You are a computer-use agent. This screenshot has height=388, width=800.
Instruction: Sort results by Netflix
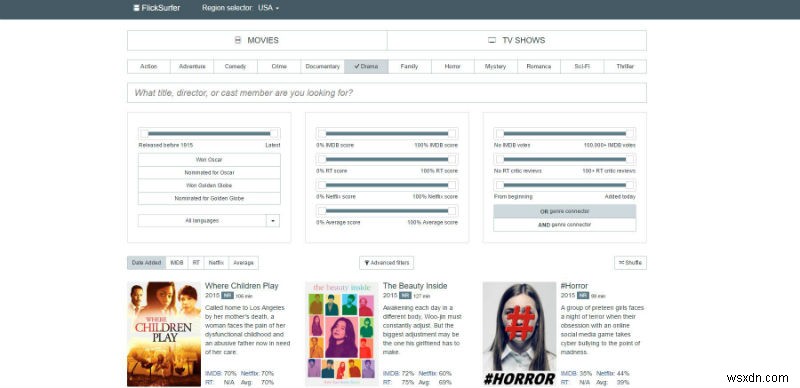click(x=216, y=263)
